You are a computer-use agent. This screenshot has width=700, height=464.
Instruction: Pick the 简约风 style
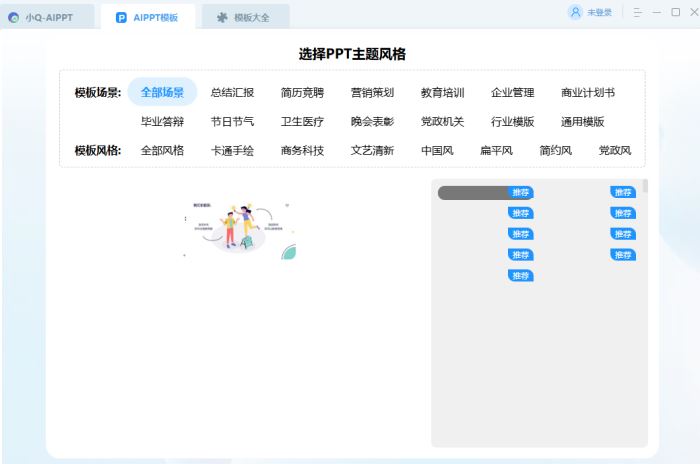point(556,150)
